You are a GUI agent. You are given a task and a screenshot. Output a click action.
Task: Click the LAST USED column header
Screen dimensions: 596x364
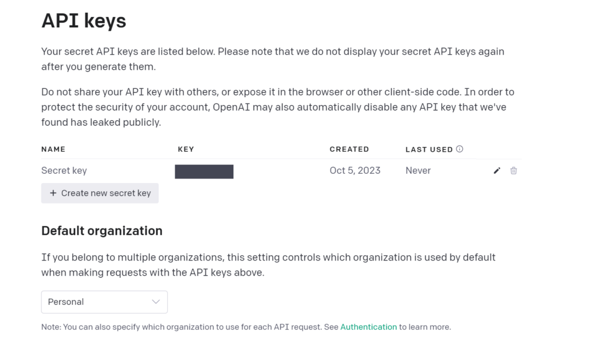coord(429,149)
